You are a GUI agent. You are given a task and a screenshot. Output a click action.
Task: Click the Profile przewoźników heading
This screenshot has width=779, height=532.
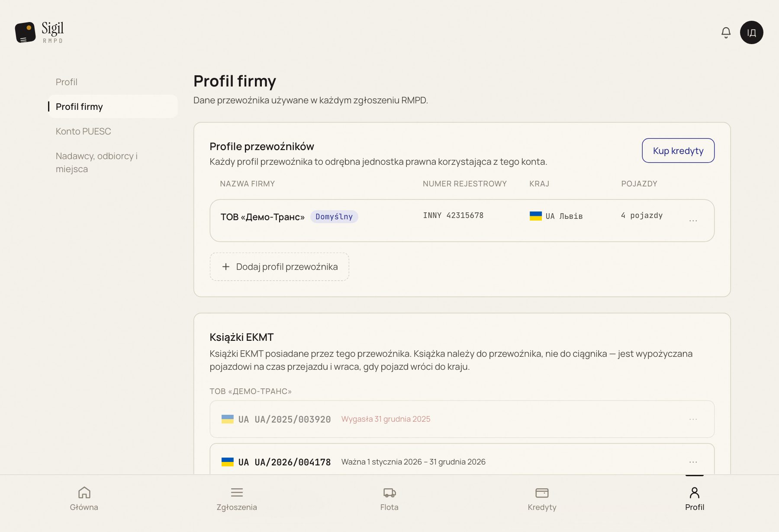pyautogui.click(x=262, y=147)
